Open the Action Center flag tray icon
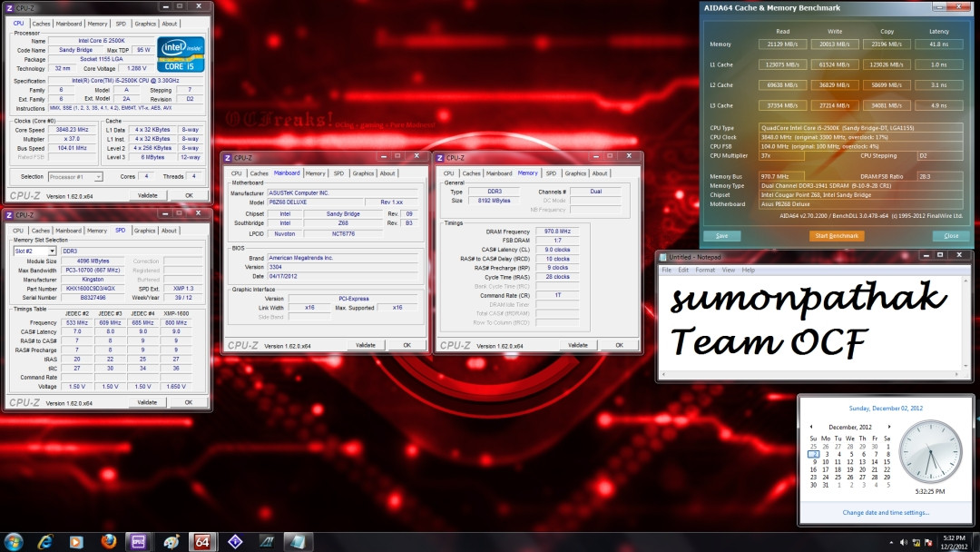Screen dimensions: 980x552 click(x=929, y=542)
